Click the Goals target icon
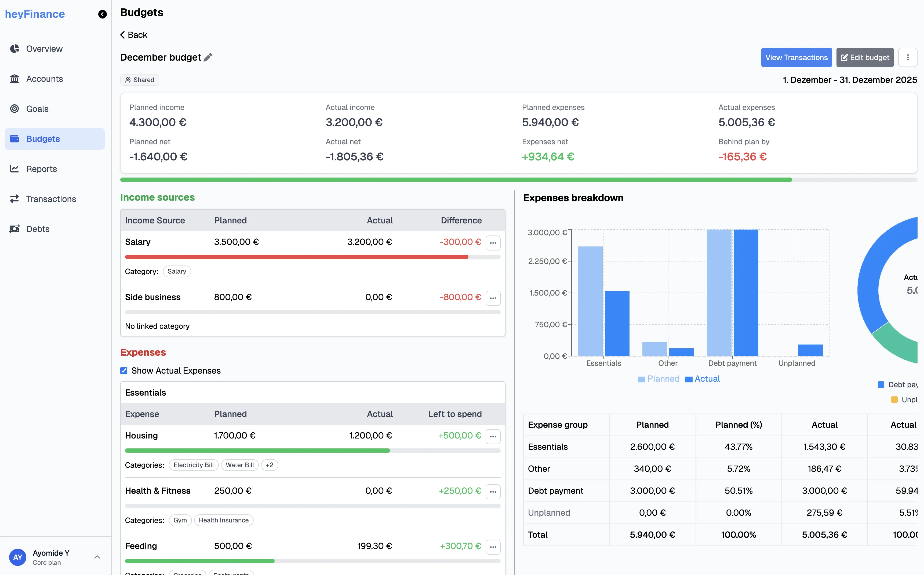Screen dimensions: 924x575 click(x=15, y=109)
